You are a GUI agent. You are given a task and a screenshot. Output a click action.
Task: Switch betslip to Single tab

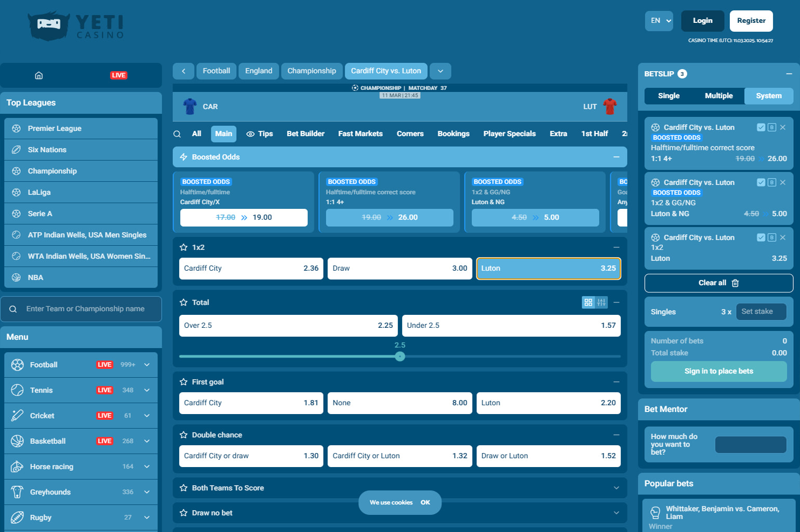669,96
